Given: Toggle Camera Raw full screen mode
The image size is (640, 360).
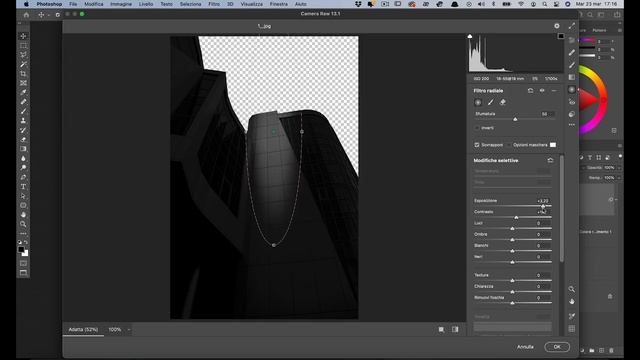Looking at the screenshot, I should pos(571,26).
